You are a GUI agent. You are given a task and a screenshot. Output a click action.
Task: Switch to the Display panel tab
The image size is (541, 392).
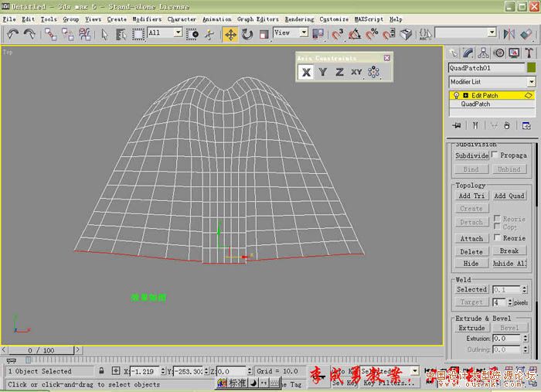coord(514,53)
